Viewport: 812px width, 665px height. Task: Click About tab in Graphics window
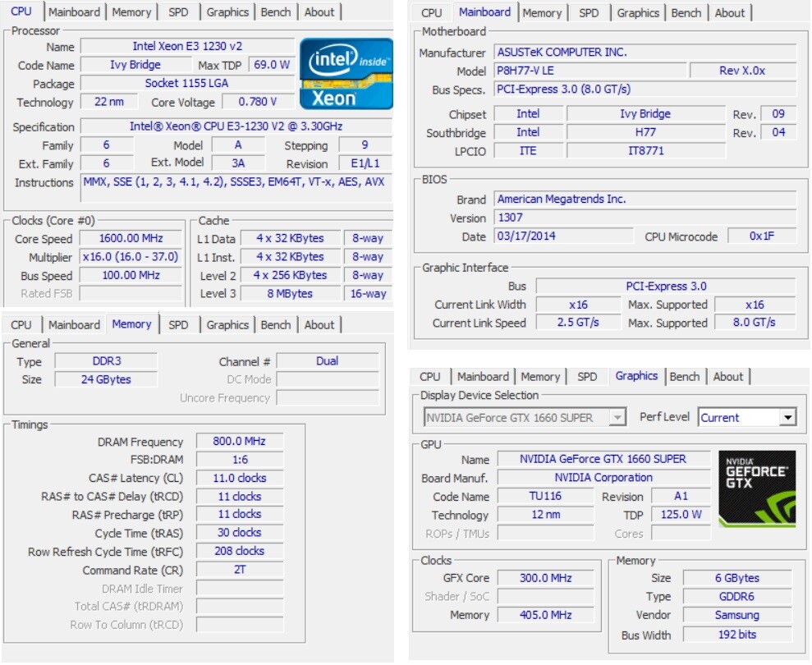728,377
